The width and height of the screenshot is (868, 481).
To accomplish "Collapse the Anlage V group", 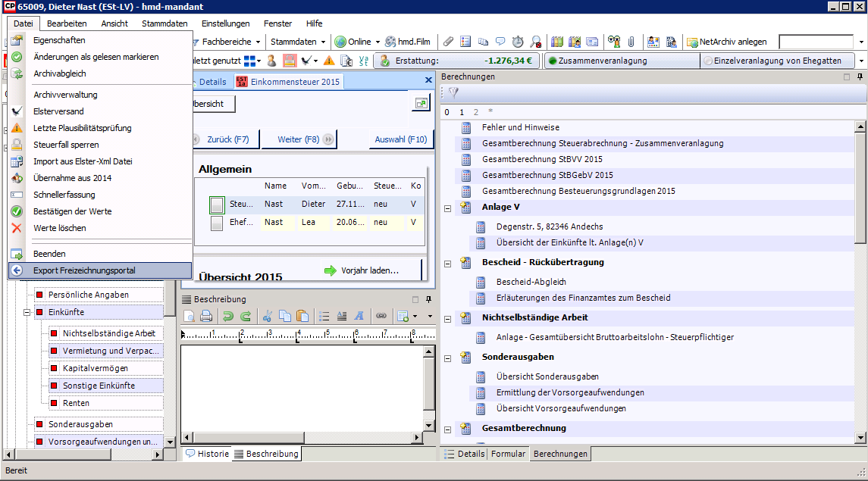I will [x=447, y=208].
